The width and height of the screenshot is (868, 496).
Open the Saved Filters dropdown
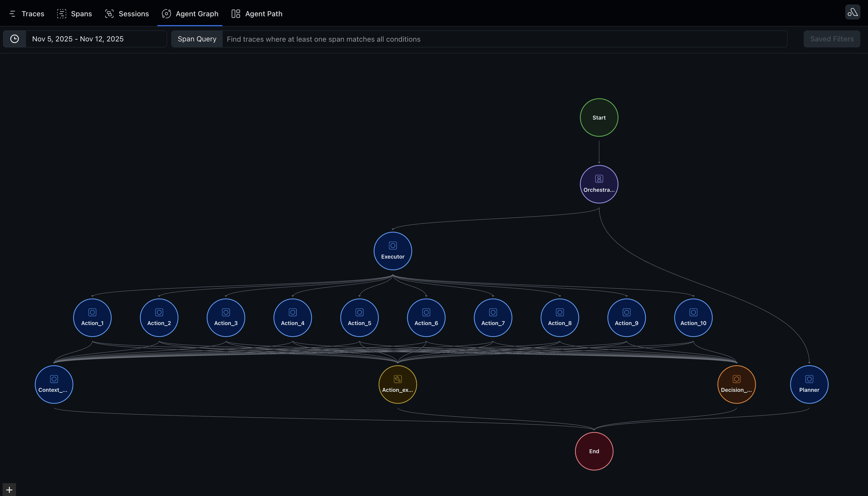pyautogui.click(x=831, y=39)
